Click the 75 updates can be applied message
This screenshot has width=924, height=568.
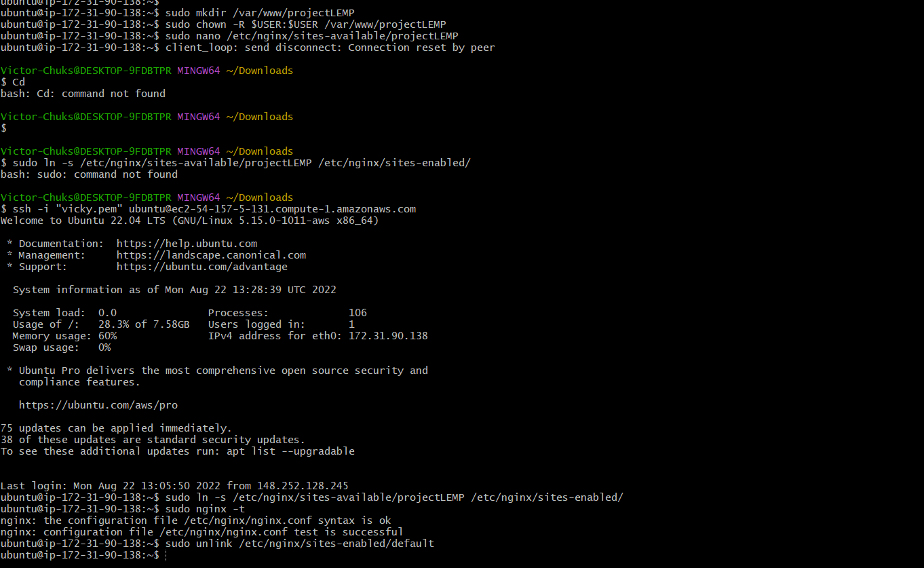click(x=115, y=428)
